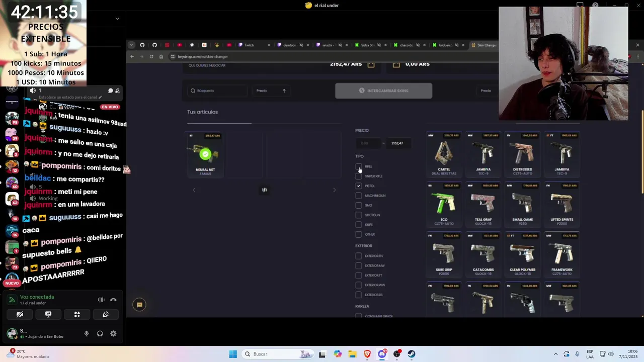This screenshot has height=362, width=644.
Task: Open the browser tab search dropdown
Action: coord(131,45)
